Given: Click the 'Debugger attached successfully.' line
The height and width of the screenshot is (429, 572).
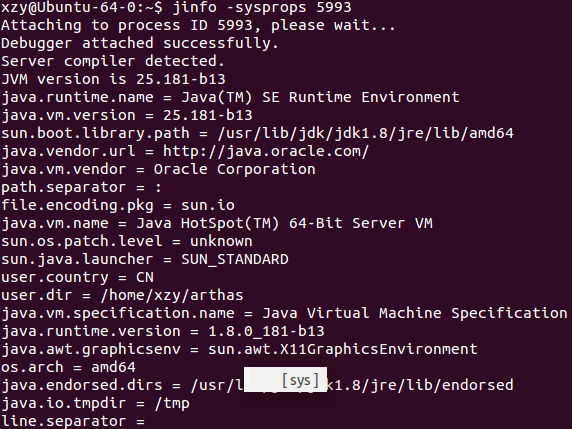Looking at the screenshot, I should [x=140, y=43].
